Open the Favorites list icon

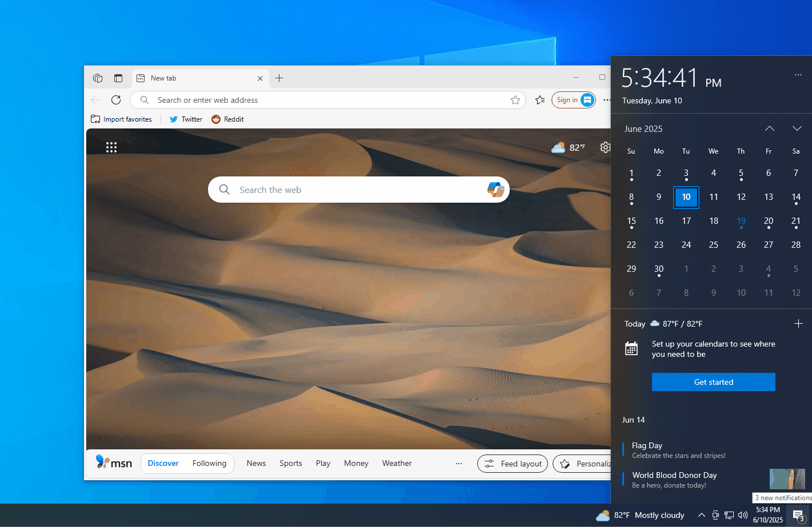[x=540, y=100]
